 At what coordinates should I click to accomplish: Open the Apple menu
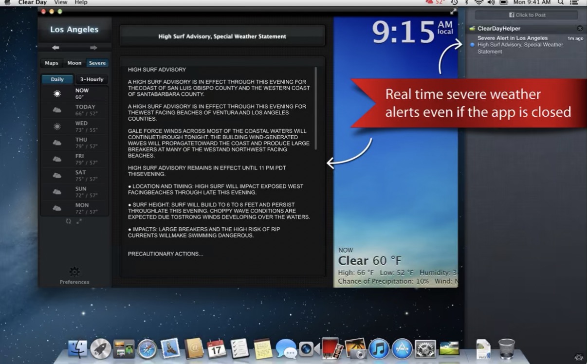pos(7,2)
